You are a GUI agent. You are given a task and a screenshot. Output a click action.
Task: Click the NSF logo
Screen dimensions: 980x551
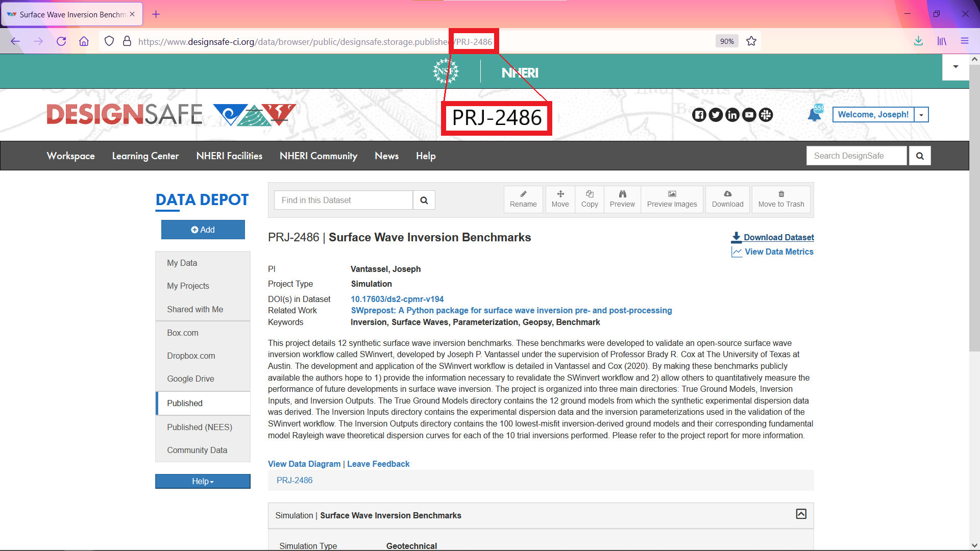tap(446, 71)
